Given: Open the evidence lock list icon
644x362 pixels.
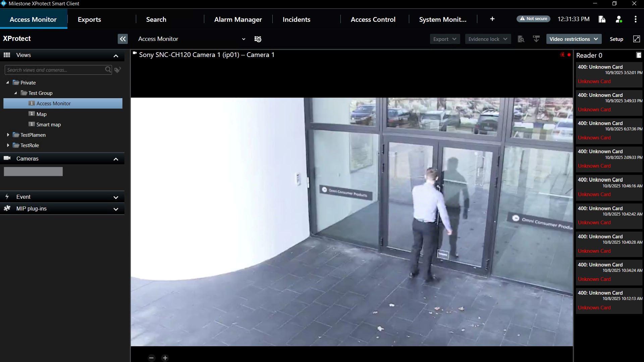Looking at the screenshot, I should point(602,19).
